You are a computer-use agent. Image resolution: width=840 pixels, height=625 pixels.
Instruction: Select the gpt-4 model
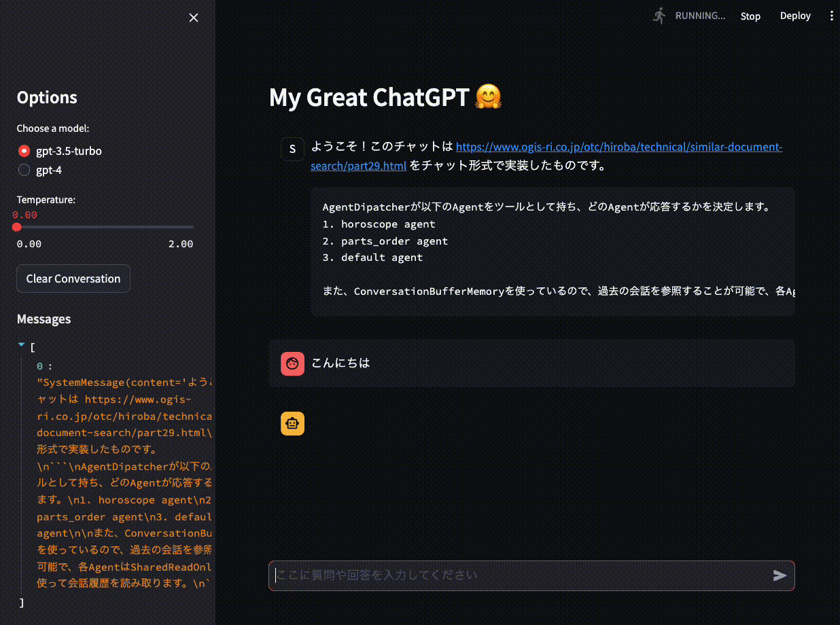[39, 170]
